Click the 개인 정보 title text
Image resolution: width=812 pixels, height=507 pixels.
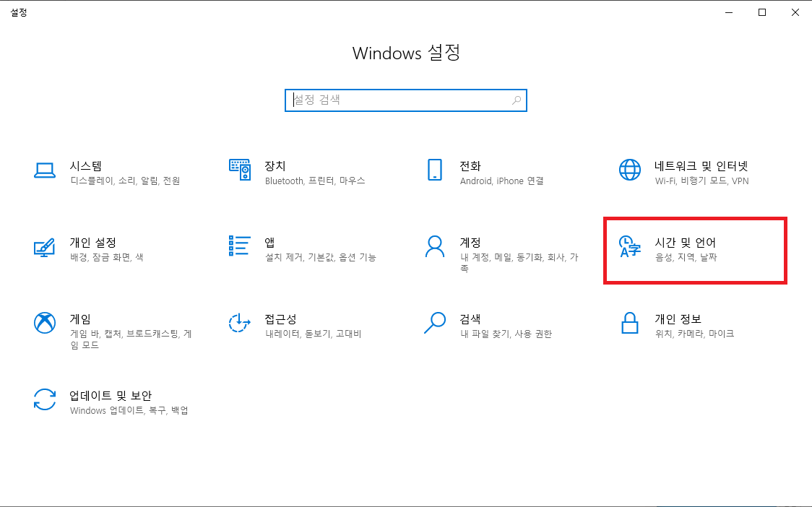[x=678, y=319]
